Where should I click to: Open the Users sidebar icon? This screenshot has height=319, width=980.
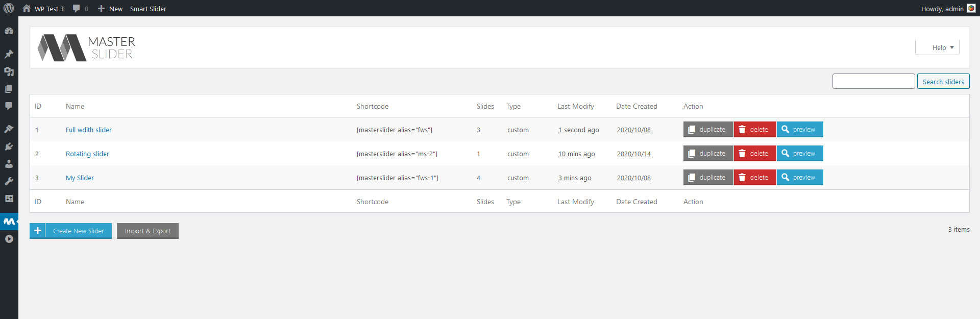[x=9, y=164]
